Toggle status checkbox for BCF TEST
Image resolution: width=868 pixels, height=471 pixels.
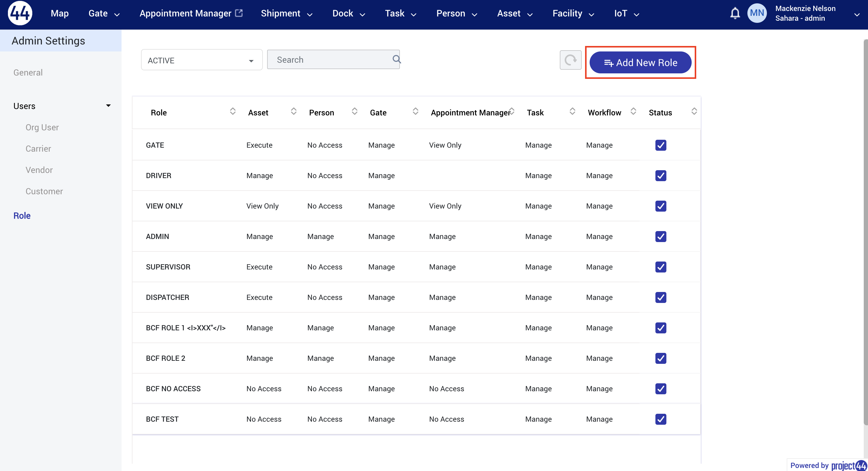tap(660, 419)
